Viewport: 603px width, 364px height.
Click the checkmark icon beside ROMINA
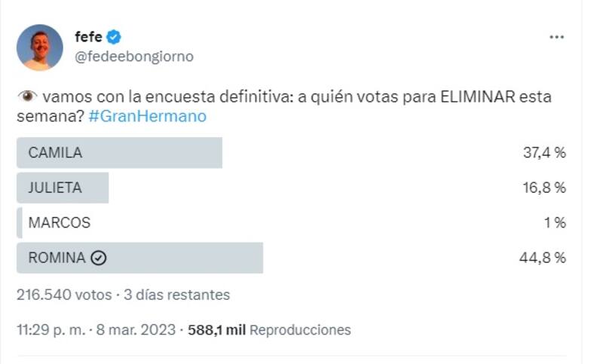[98, 258]
